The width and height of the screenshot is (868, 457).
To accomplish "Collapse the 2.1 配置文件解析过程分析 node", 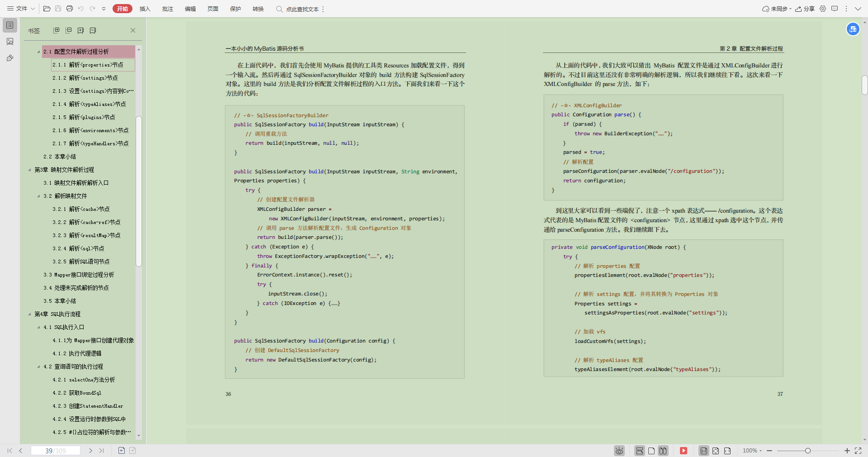I will pyautogui.click(x=38, y=52).
